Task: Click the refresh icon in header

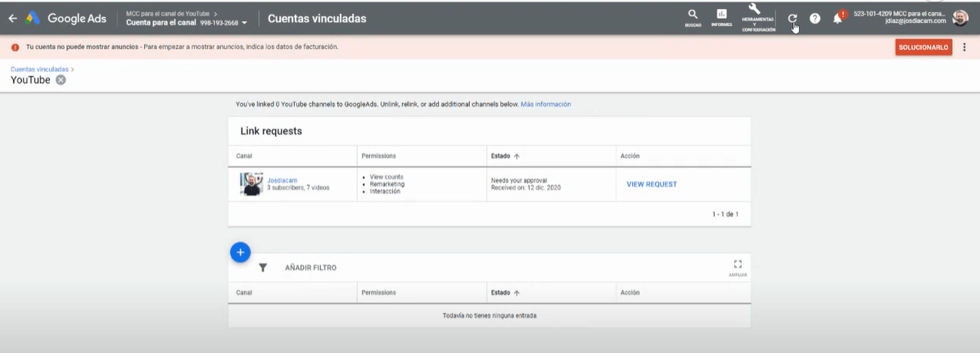Action: pos(792,18)
